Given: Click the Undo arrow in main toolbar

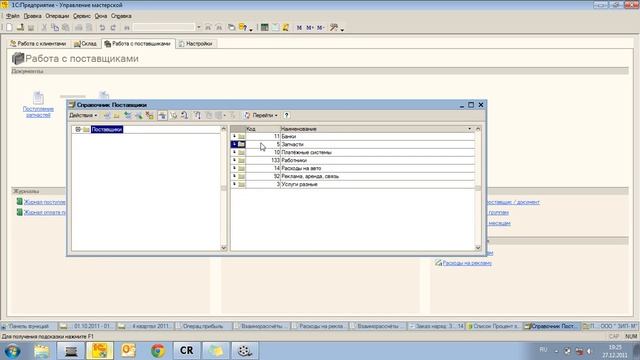Looking at the screenshot, I should point(102,27).
